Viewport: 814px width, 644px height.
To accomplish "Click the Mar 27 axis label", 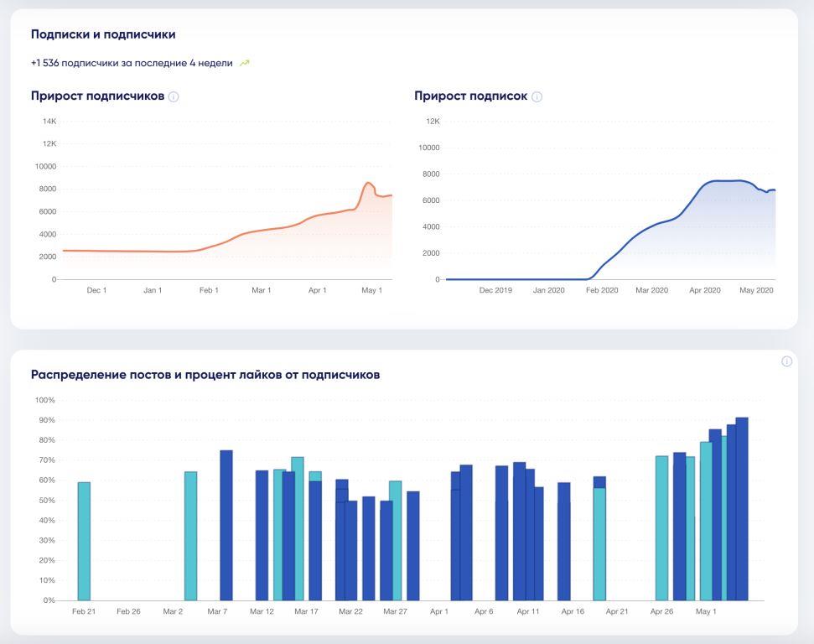I will coord(395,611).
